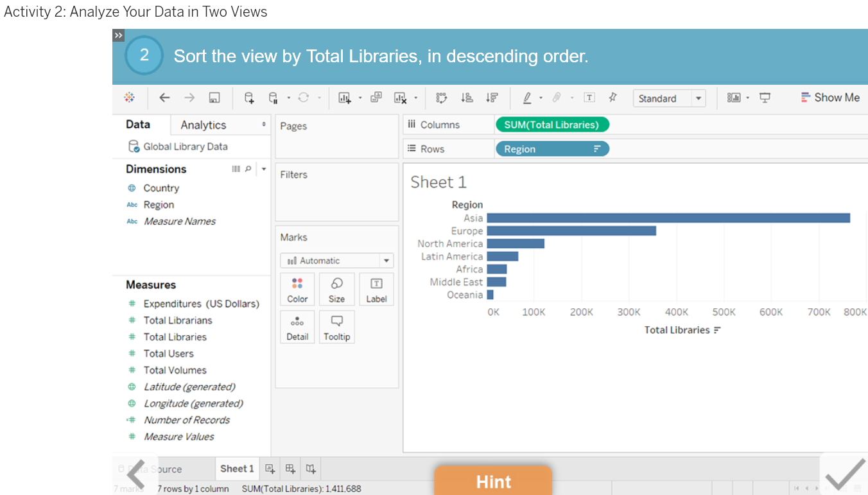The image size is (868, 495).
Task: Select the sort descending toolbar icon
Action: [x=492, y=97]
